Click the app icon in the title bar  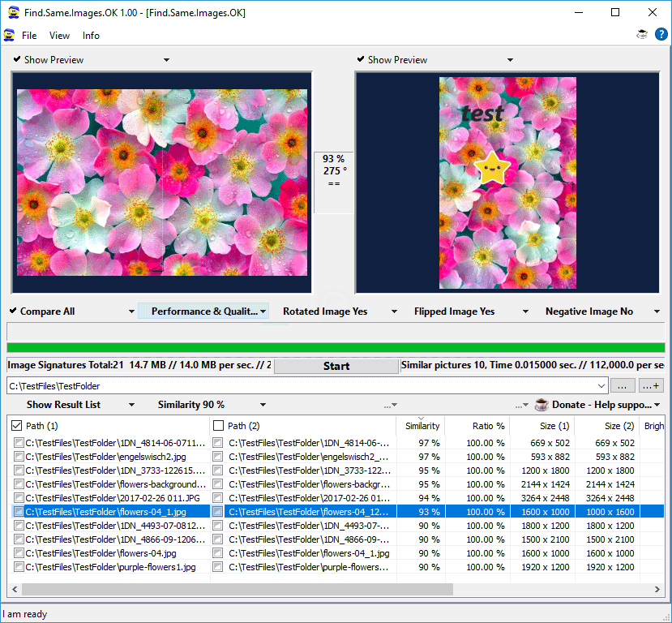point(14,13)
